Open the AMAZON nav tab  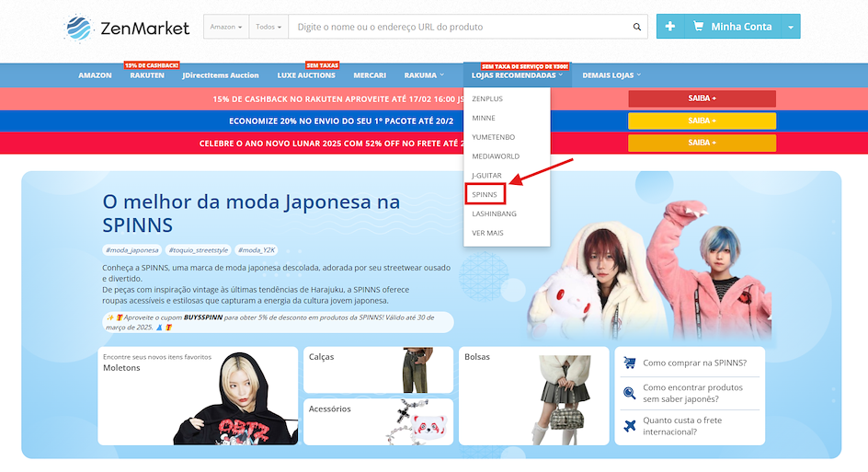coord(95,75)
